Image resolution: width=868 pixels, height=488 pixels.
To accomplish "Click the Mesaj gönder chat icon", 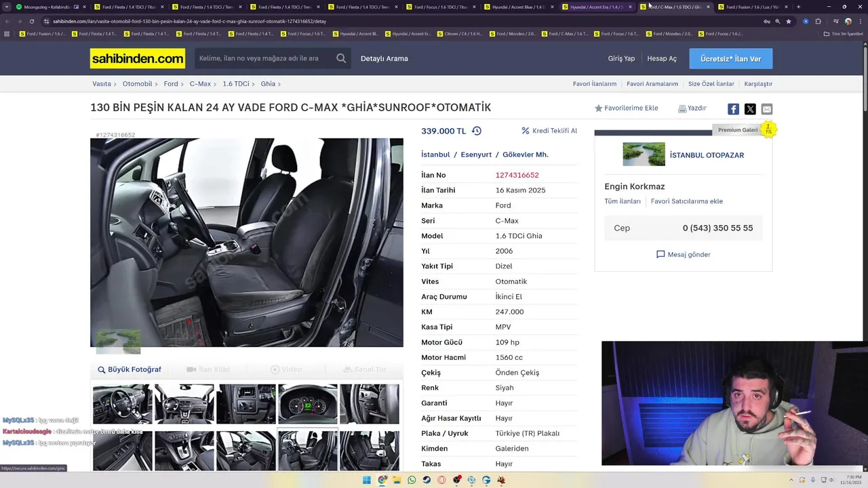I will tap(660, 254).
